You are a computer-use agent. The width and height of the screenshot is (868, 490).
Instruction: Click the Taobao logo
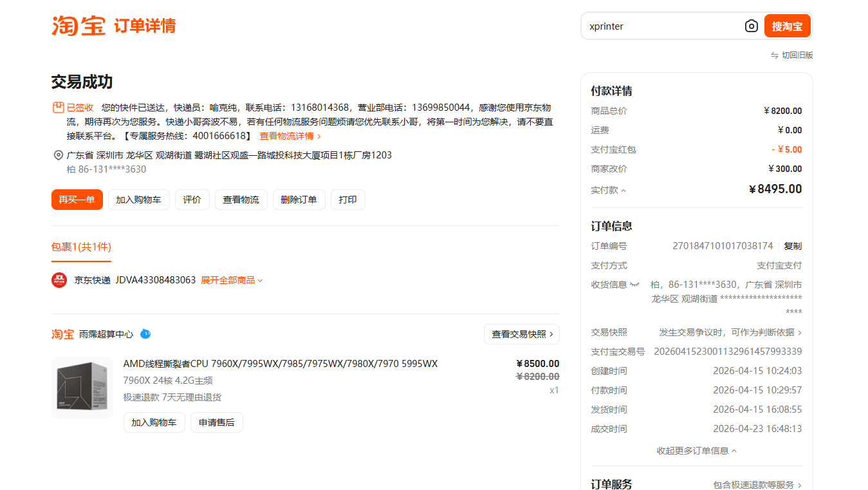[x=78, y=26]
